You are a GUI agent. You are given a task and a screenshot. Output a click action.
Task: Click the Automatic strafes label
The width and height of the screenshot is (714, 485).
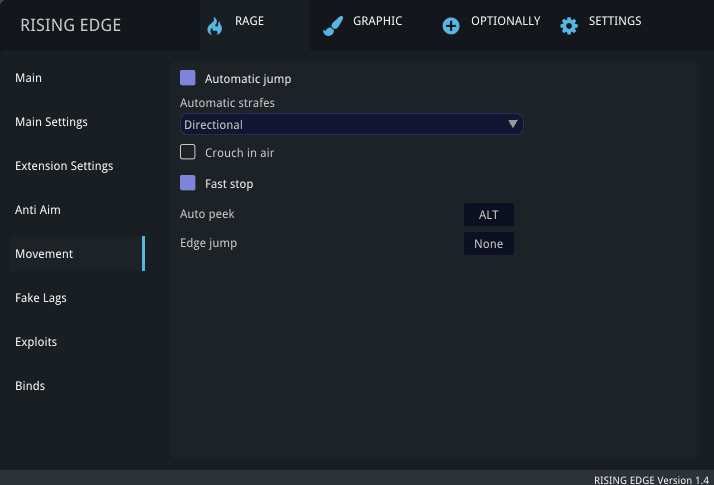[x=227, y=103]
